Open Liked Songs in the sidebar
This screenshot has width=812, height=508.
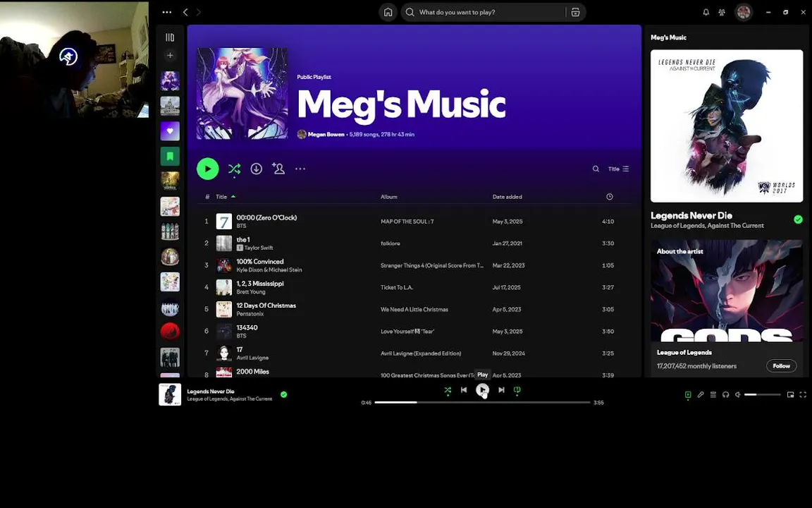(170, 131)
